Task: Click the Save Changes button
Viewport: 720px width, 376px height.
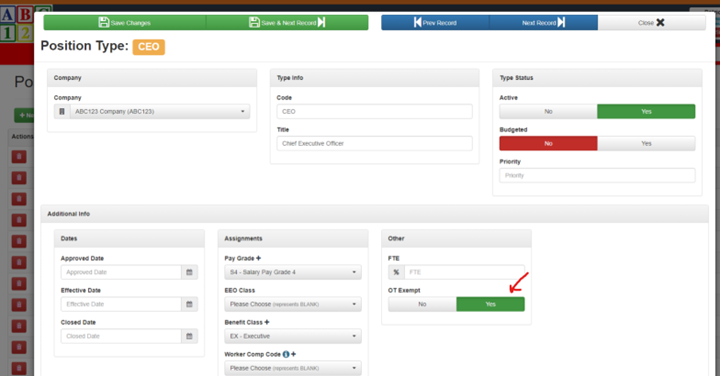Action: (x=125, y=22)
